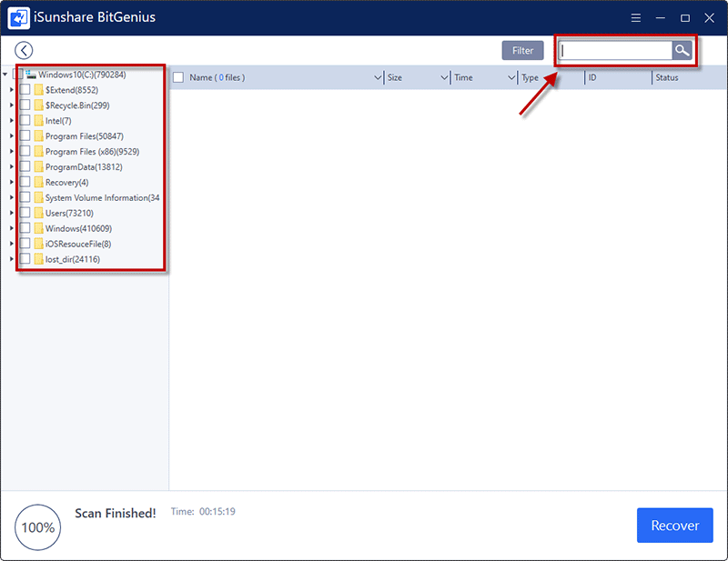Click the Windows(410609) folder icon
The image size is (728, 561).
(38, 228)
